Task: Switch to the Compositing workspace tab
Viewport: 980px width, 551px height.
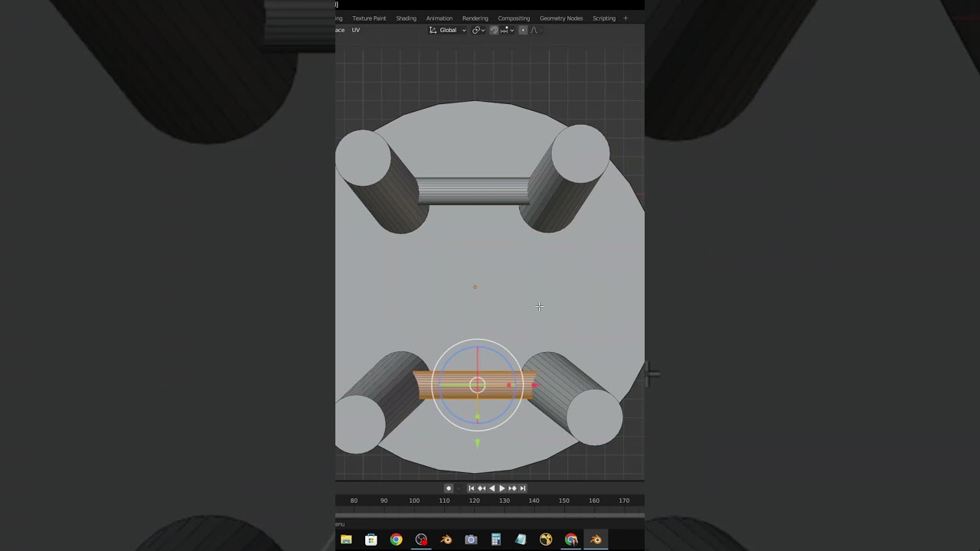Action: (514, 18)
